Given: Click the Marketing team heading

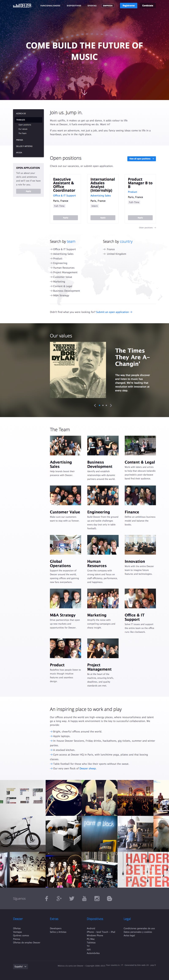Looking at the screenshot, I should point(97,615).
